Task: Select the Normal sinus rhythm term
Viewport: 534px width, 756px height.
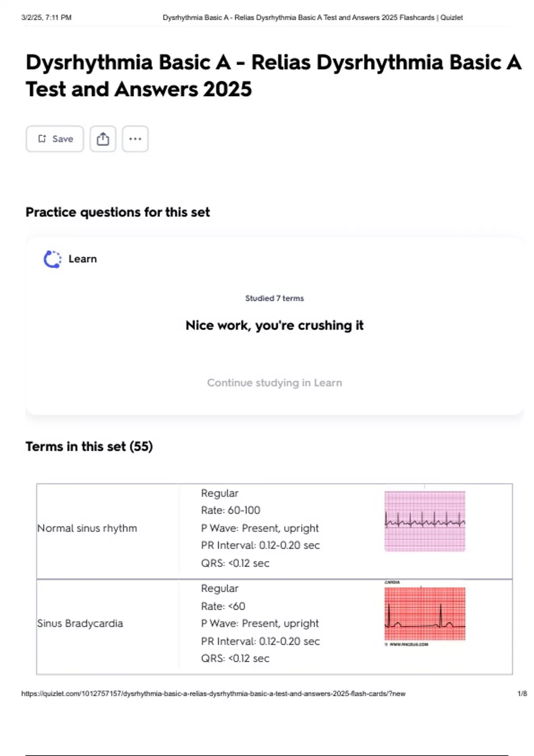Action: coord(87,528)
